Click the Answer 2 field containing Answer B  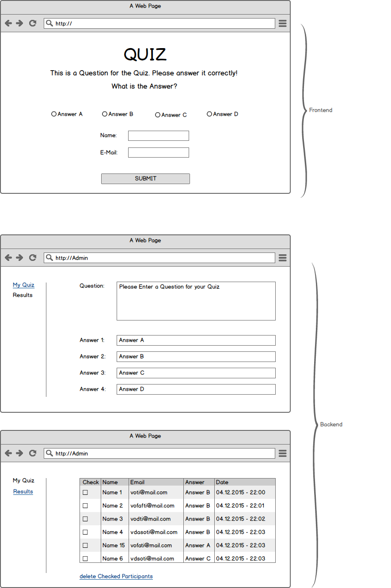(x=196, y=357)
